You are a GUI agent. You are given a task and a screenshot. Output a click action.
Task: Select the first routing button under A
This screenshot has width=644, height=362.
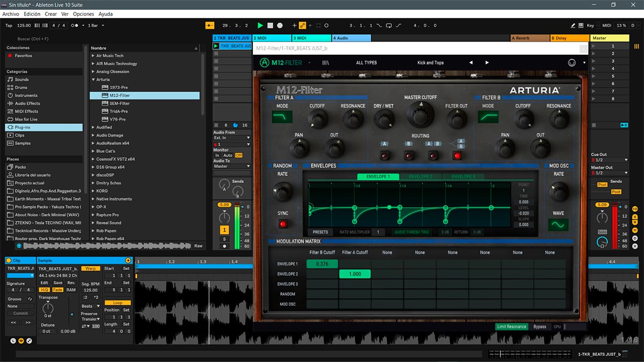tap(384, 156)
